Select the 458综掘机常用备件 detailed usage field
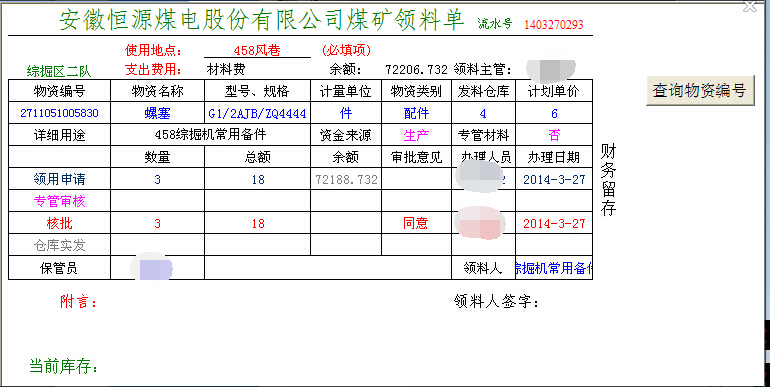Image resolution: width=770 pixels, height=387 pixels. coord(210,135)
